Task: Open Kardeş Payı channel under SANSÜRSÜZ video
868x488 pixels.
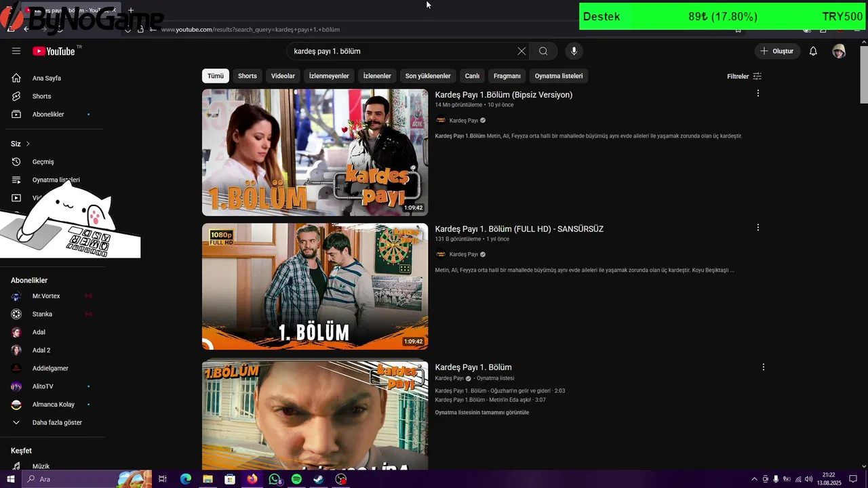Action: pyautogui.click(x=463, y=254)
